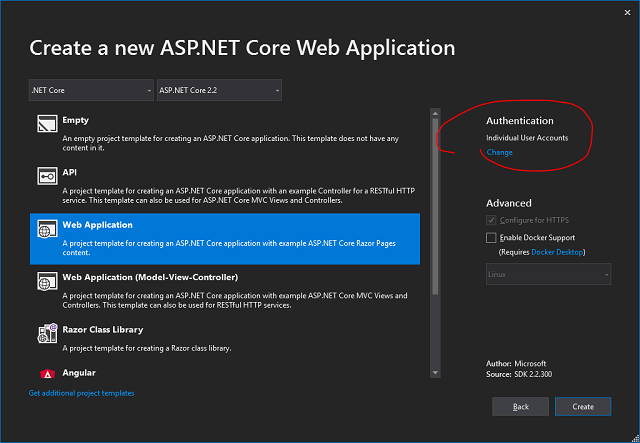Select the Razor Class Library template
The width and height of the screenshot is (640, 443).
[225, 337]
